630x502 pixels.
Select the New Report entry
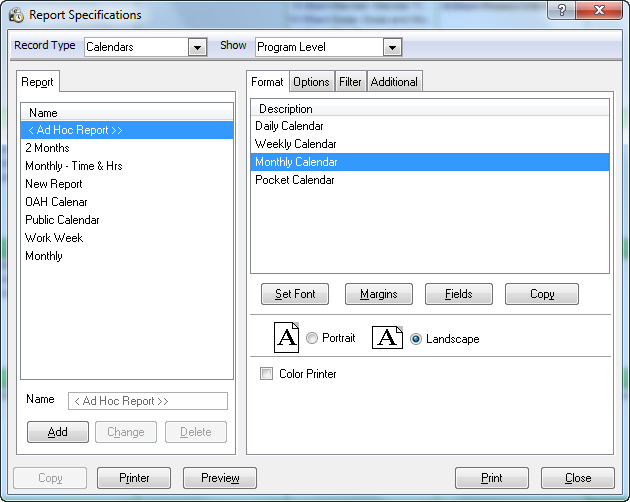click(127, 184)
